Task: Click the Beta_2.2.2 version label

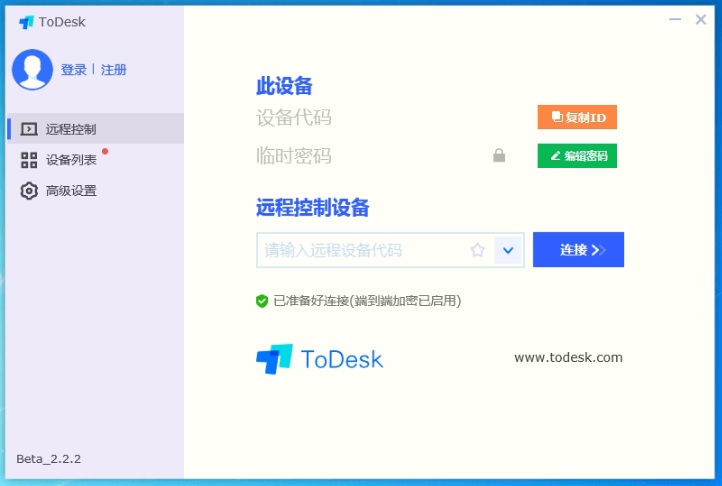Action: (x=48, y=459)
